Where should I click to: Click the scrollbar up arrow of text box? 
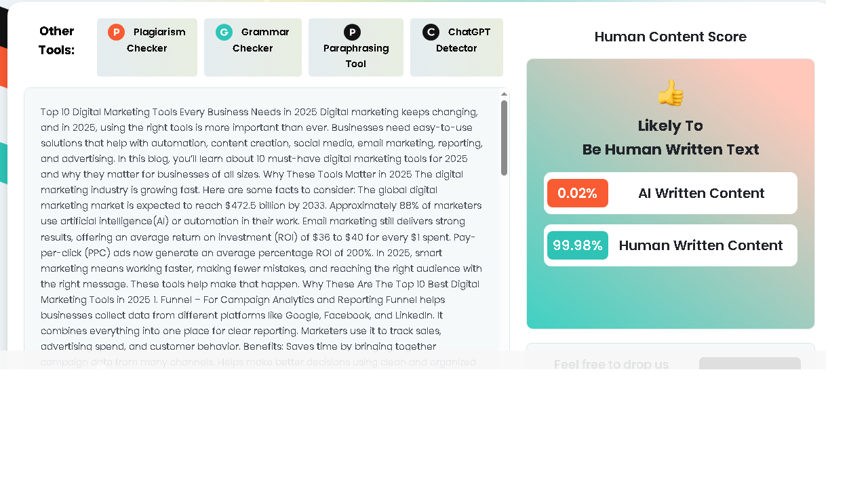click(x=505, y=94)
